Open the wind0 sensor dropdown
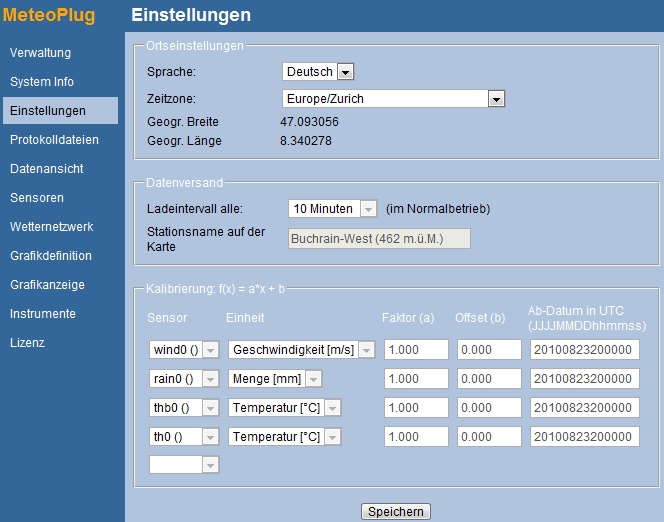This screenshot has width=664, height=522. (x=184, y=350)
